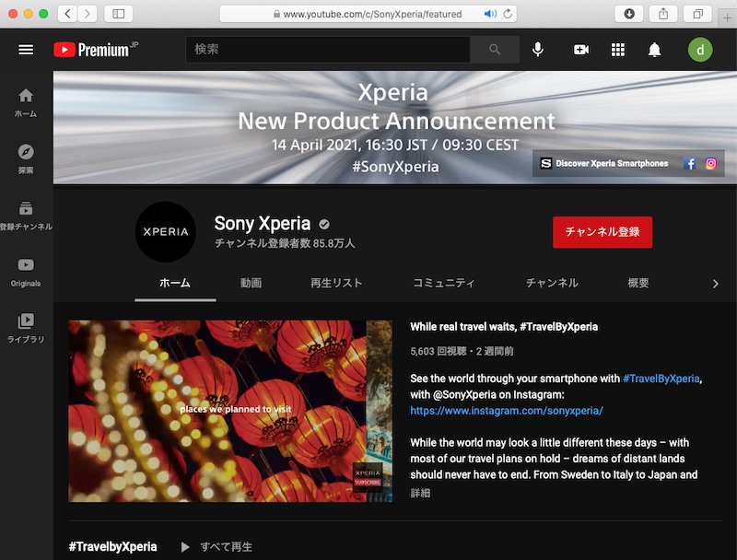This screenshot has width=737, height=560.
Task: Go home via the ホーム sidebar icon
Action: pos(26,97)
